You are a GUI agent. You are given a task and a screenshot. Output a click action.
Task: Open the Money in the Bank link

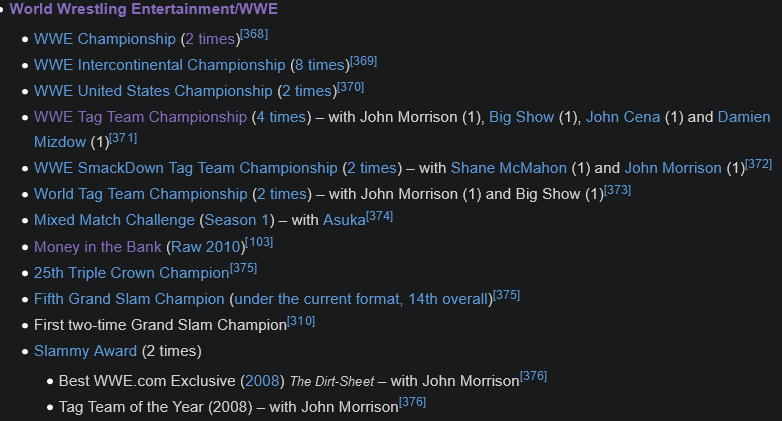click(x=98, y=247)
